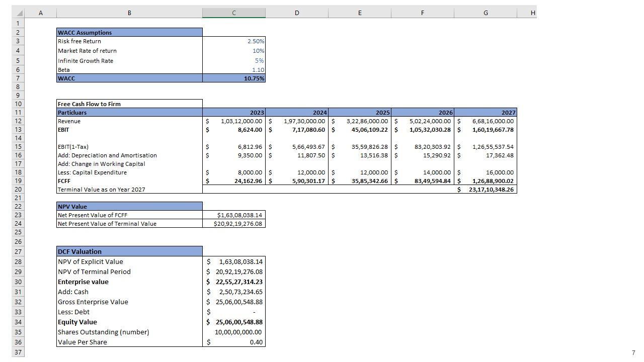Select the row 20 header
The width and height of the screenshot is (644, 362).
tap(18, 190)
